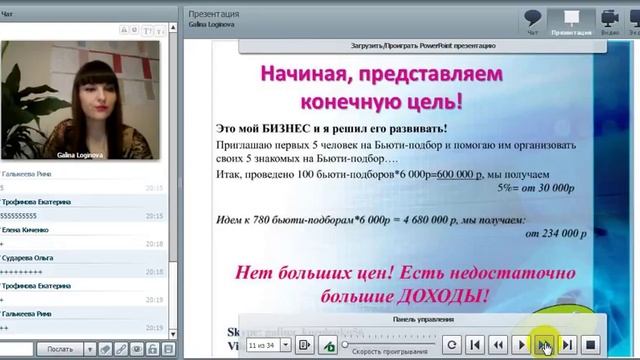
Task: Click the chat message input field
Action: [x=16, y=349]
